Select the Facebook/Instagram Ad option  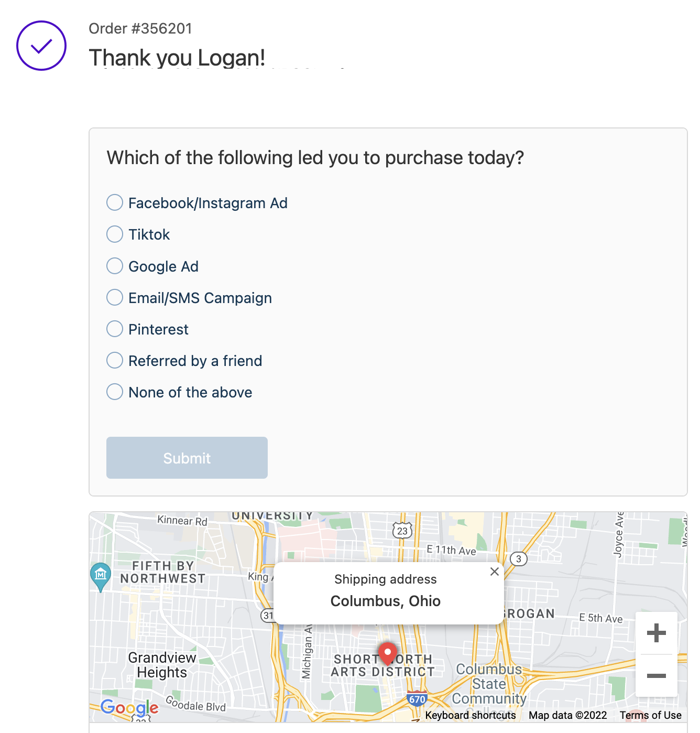click(114, 202)
